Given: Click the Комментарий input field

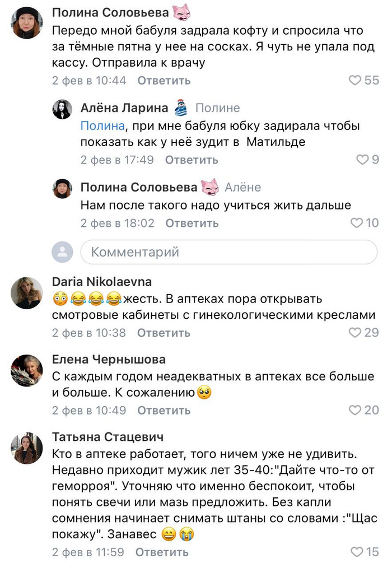Looking at the screenshot, I should 228,252.
